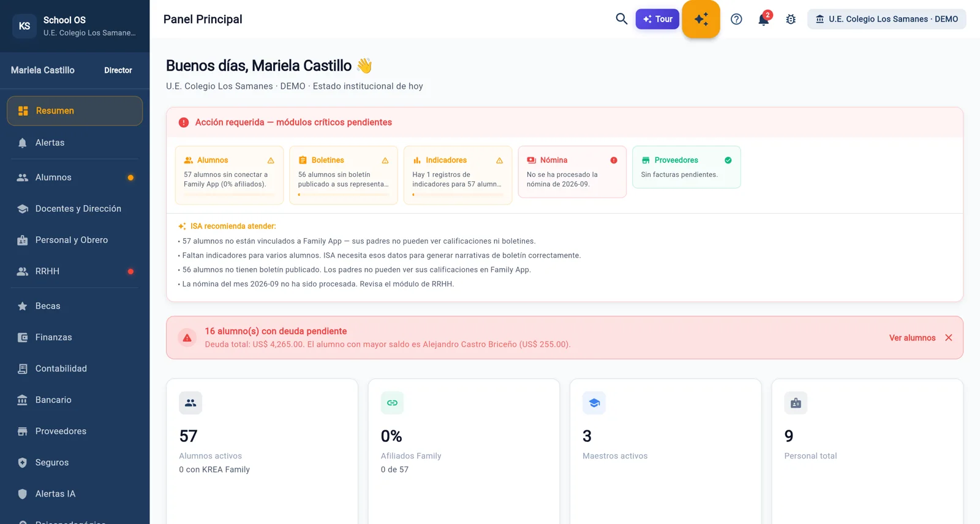The image size is (980, 524).
Task: Open the Alumnos critical module card
Action: click(229, 175)
